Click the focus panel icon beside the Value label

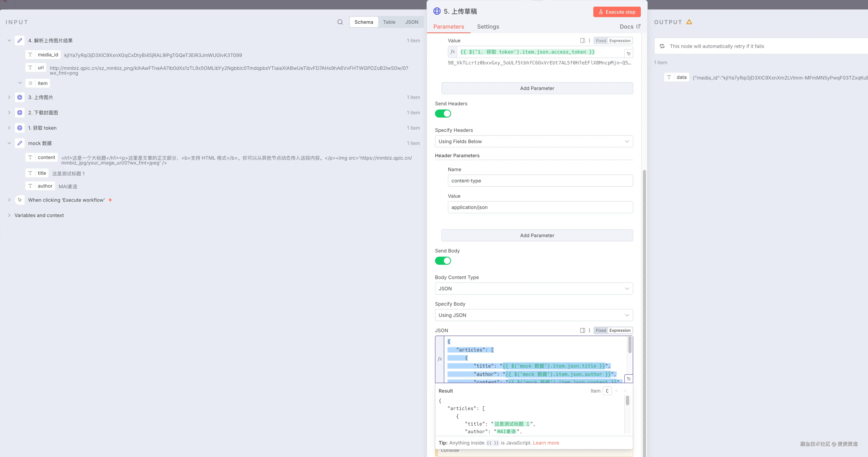tap(582, 40)
